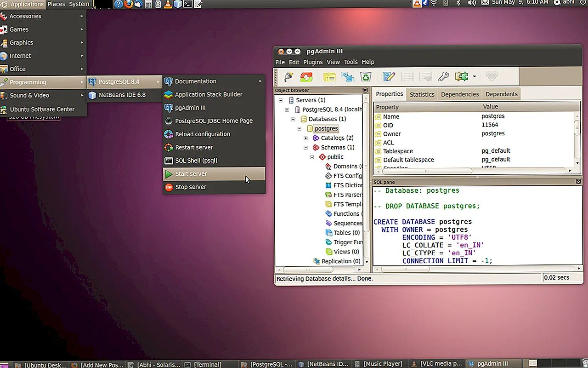Click the Create new object toolbar icon
This screenshot has height=368, width=588.
[348, 76]
